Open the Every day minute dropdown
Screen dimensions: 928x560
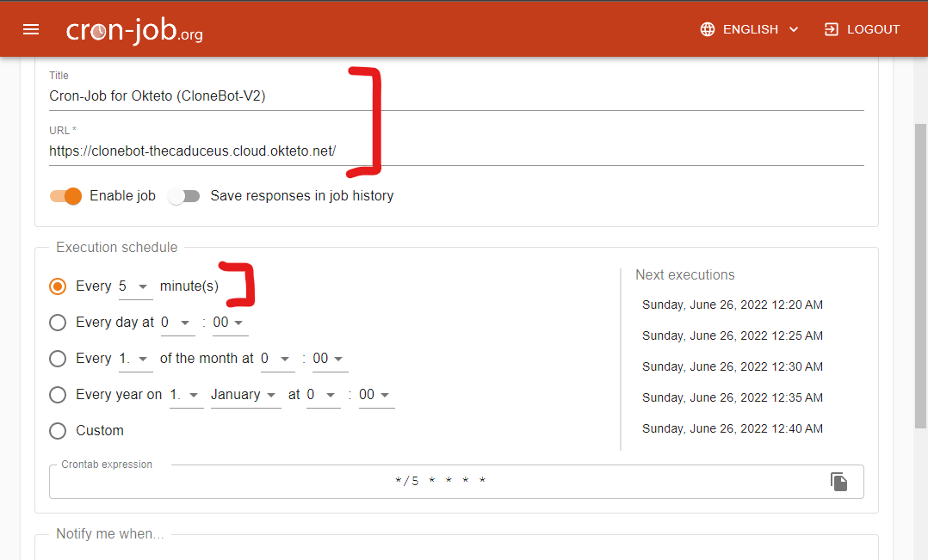[x=230, y=323]
